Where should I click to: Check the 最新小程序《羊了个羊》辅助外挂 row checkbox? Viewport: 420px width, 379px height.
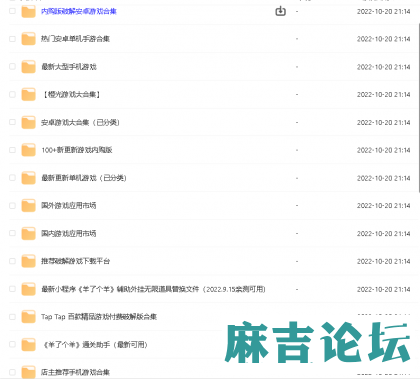coord(12,289)
